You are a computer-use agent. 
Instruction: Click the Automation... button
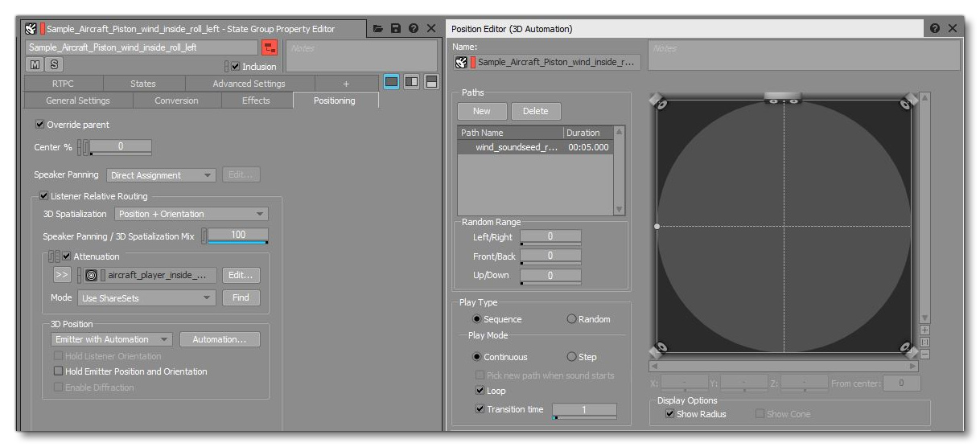point(219,339)
